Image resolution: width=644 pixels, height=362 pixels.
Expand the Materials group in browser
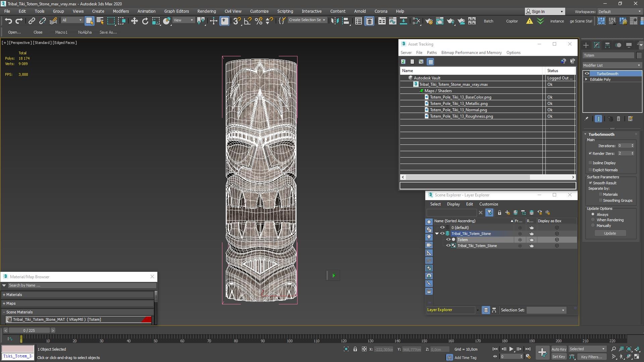(4, 295)
